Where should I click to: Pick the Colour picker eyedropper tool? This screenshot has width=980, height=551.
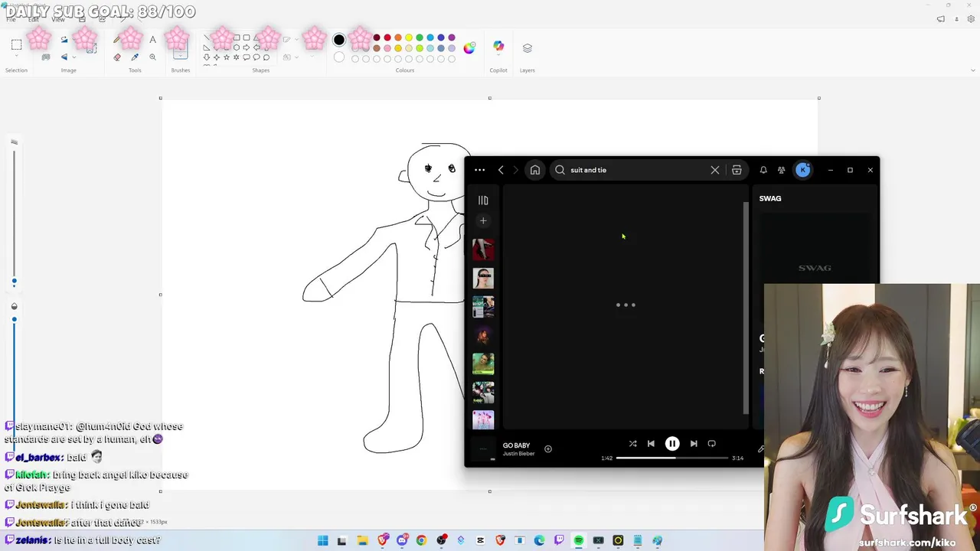[135, 57]
